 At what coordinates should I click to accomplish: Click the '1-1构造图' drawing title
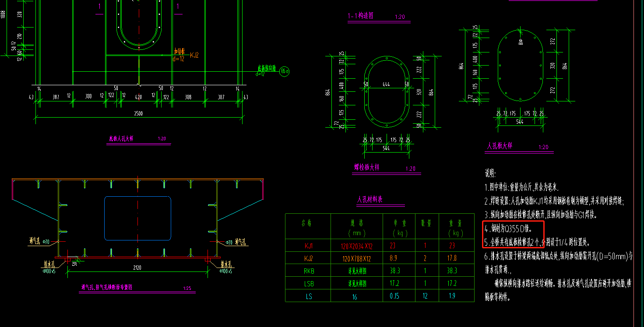[360, 16]
